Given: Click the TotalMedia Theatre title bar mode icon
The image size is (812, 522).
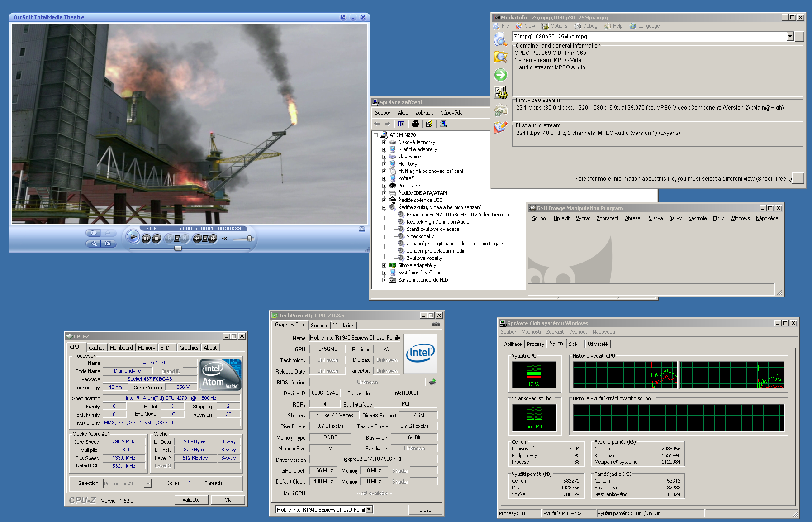Looking at the screenshot, I should click(x=343, y=17).
